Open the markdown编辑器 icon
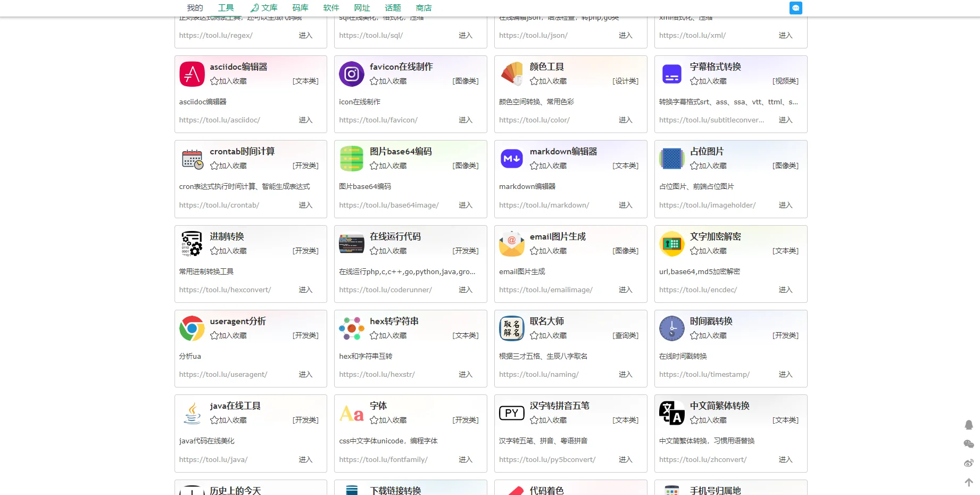The image size is (980, 495). 512,159
